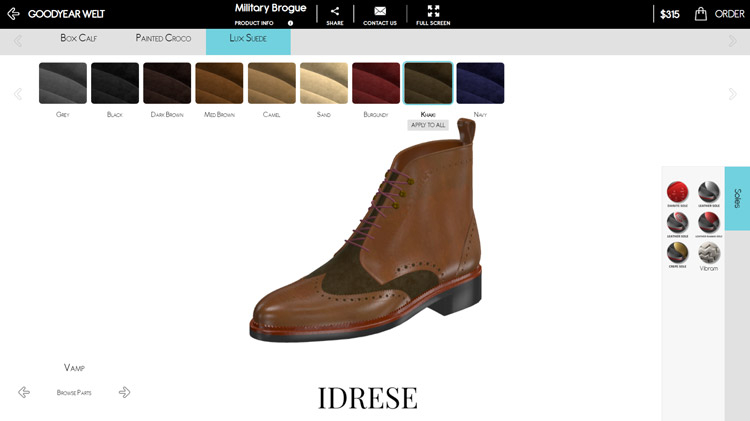Select the Burgundy suede swatch

click(x=376, y=83)
